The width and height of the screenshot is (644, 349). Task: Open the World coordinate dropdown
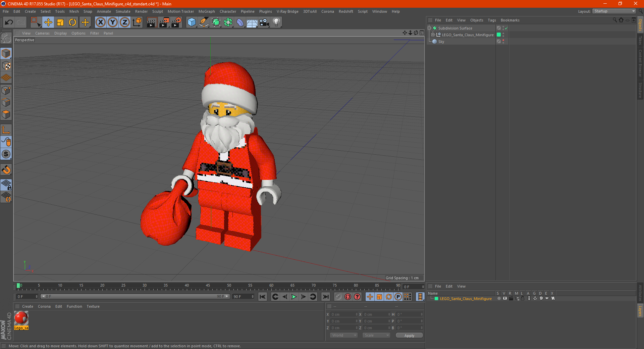(344, 335)
